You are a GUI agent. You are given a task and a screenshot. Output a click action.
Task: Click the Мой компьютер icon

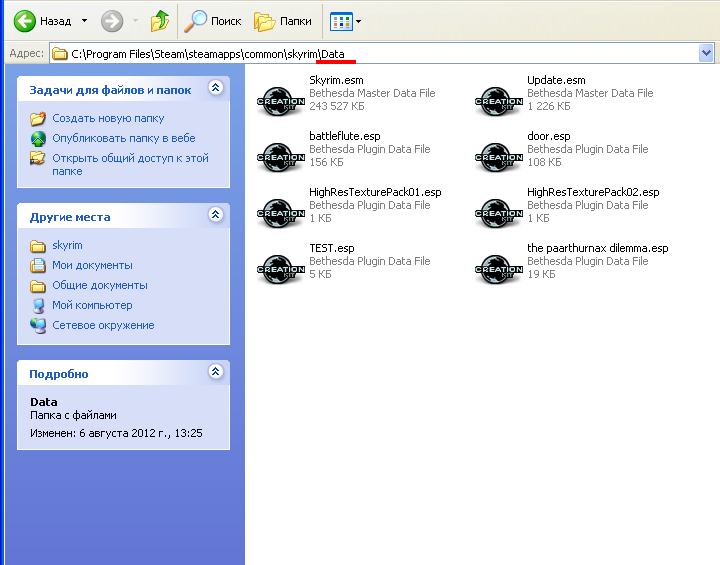(38, 305)
